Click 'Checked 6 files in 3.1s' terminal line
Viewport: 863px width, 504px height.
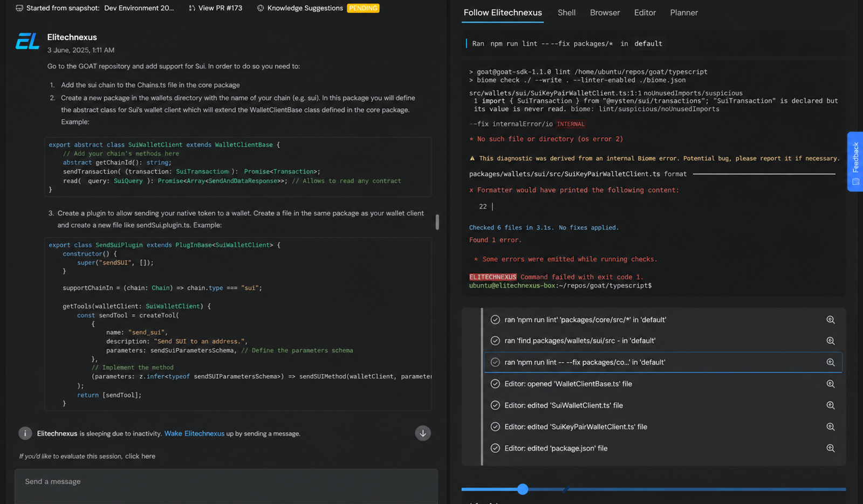click(x=544, y=227)
